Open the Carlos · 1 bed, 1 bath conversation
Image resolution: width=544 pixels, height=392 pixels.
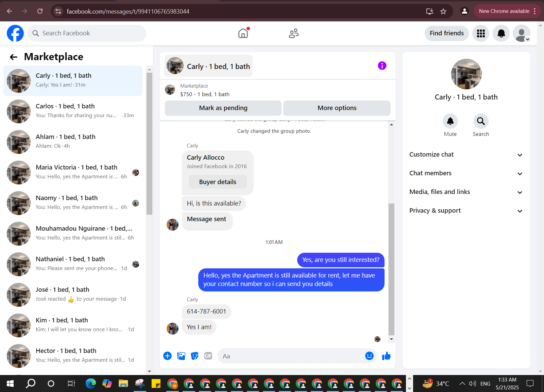click(x=73, y=111)
